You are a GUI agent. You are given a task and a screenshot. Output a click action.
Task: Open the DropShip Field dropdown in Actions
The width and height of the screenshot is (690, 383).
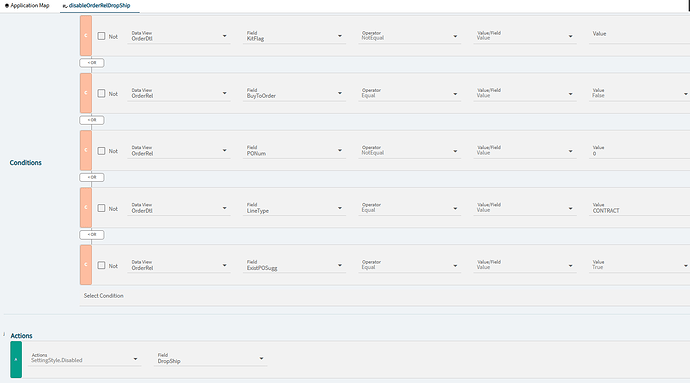pos(210,358)
